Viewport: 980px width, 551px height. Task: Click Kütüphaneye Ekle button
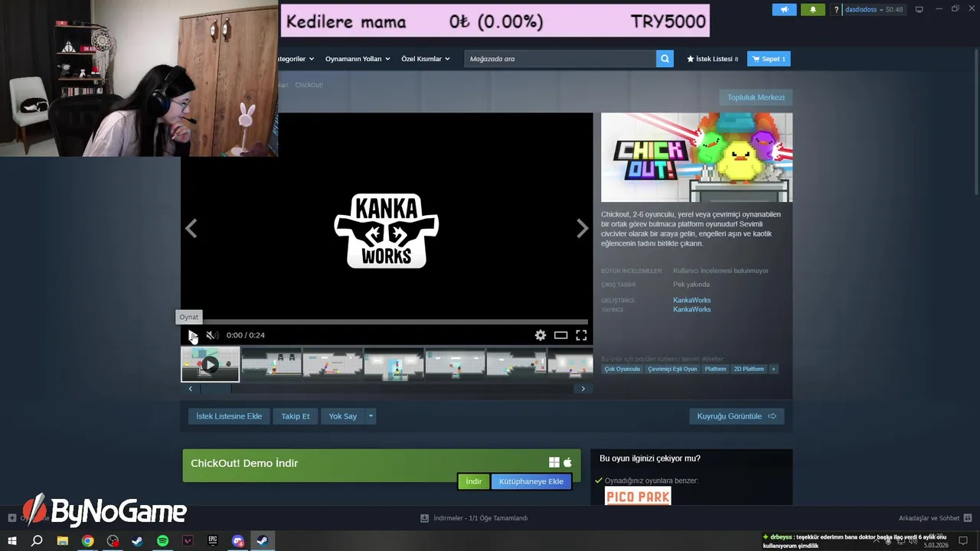coord(531,481)
